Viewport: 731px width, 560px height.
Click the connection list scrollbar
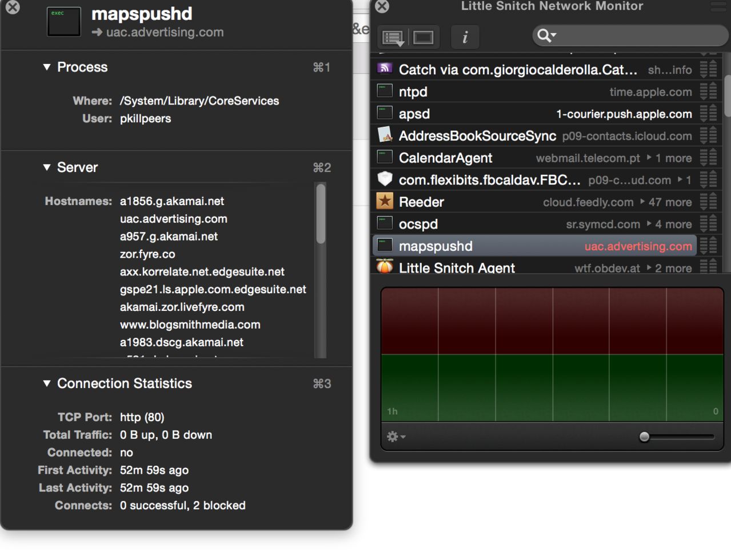click(728, 96)
